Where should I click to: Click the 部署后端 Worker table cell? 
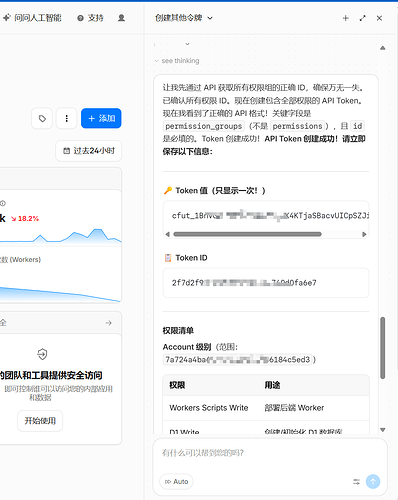click(x=294, y=408)
